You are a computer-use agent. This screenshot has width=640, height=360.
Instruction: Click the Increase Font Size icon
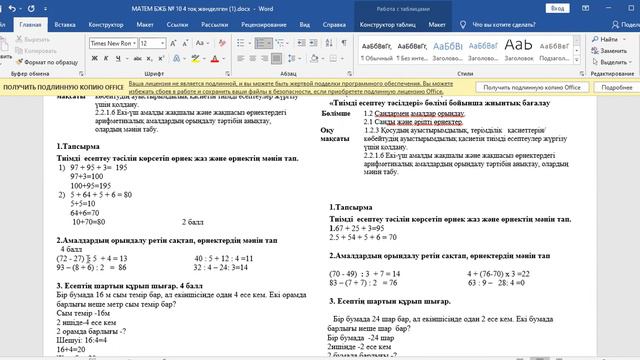173,43
